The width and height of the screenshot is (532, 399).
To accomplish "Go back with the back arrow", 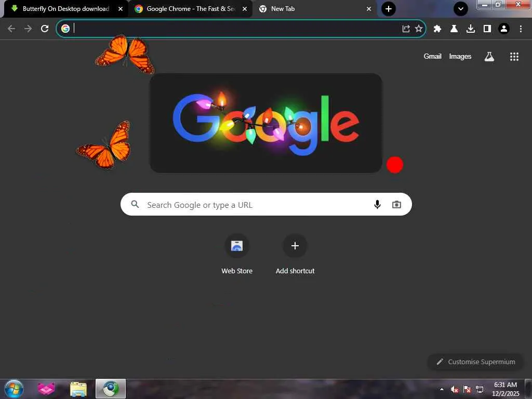I will (x=11, y=29).
